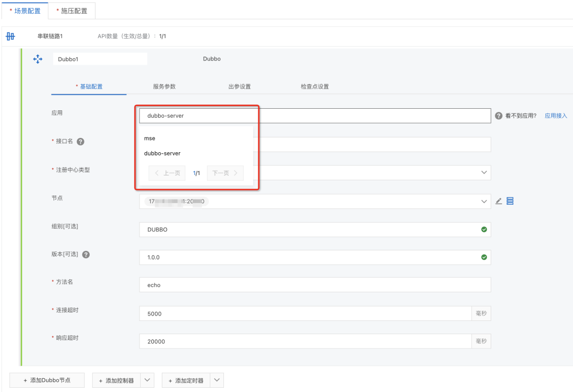This screenshot has height=392, width=573.
Task: Click the serial link icon beside 串联链路1
Action: coord(10,36)
